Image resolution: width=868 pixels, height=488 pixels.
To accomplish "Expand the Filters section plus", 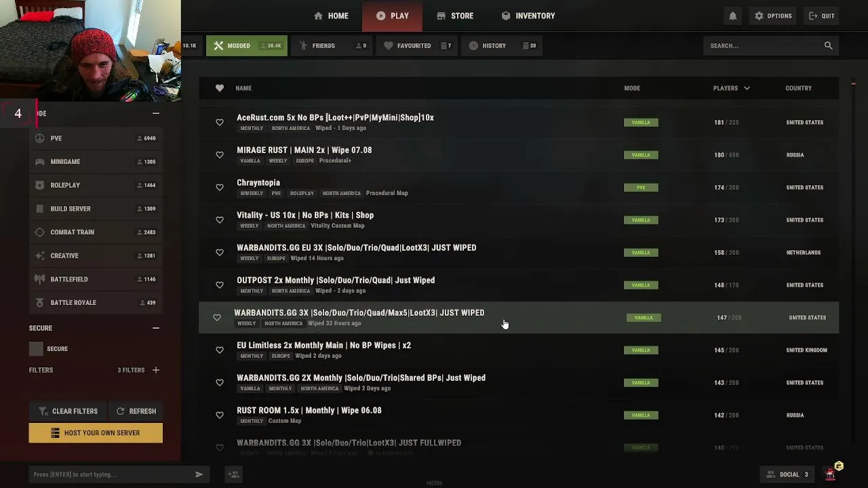I will [156, 370].
